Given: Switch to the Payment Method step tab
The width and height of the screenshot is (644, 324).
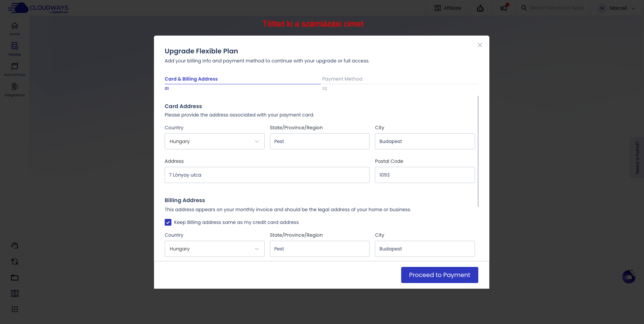Looking at the screenshot, I should [x=342, y=79].
